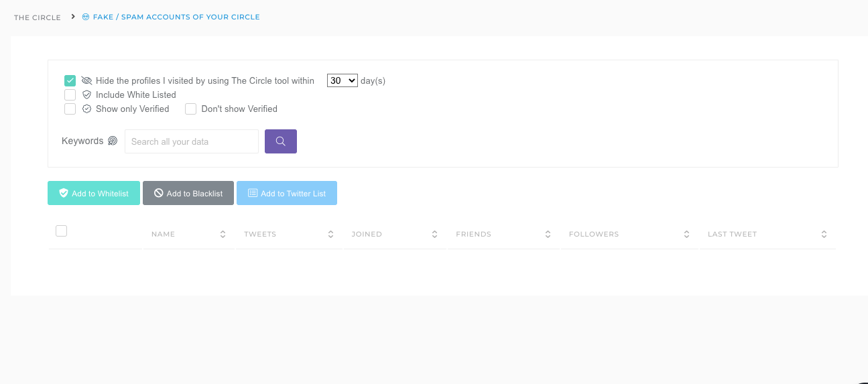Click the face icon in the breadcrumb title
Screen dimensions: 868x384
click(x=85, y=17)
